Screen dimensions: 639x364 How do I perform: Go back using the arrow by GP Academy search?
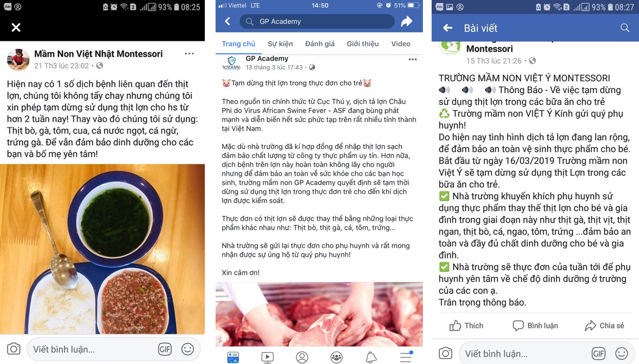click(228, 21)
